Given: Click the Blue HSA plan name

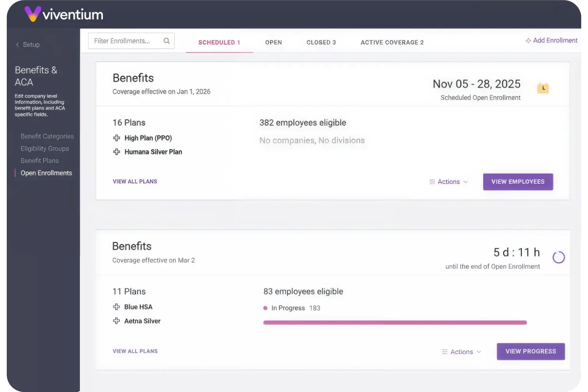Looking at the screenshot, I should click(138, 307).
